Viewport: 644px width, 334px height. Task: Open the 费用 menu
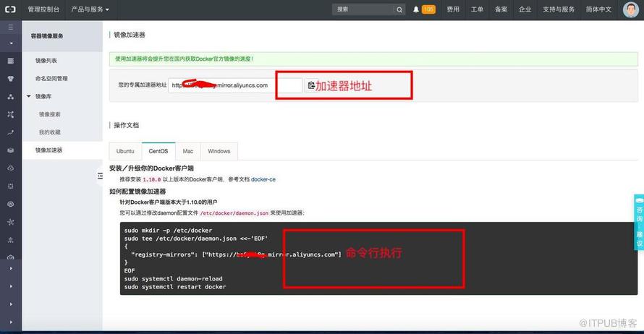click(x=453, y=9)
